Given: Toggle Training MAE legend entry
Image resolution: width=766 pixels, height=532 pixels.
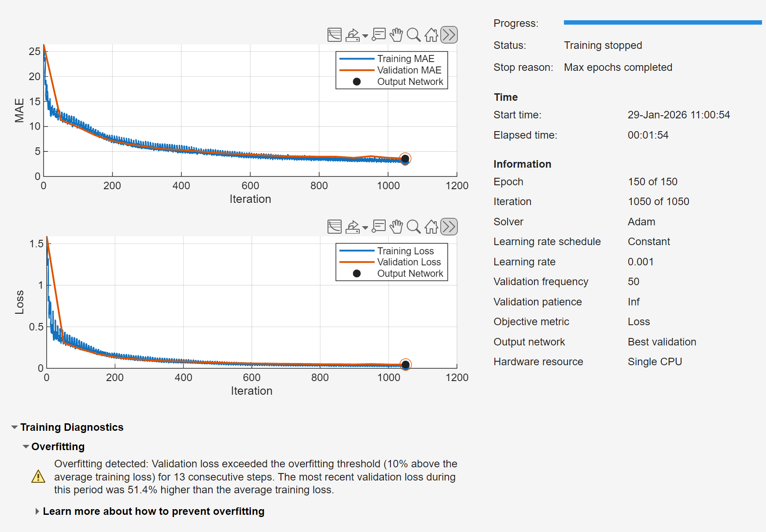Looking at the screenshot, I should (405, 59).
